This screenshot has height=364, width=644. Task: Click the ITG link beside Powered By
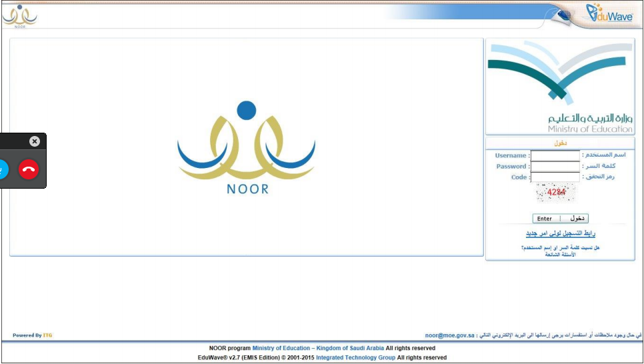[x=48, y=335]
